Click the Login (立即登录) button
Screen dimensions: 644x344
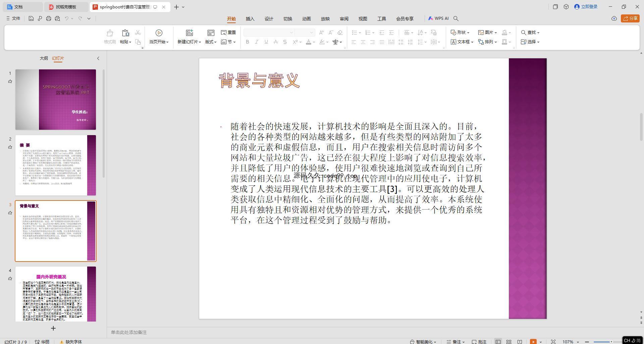[586, 7]
